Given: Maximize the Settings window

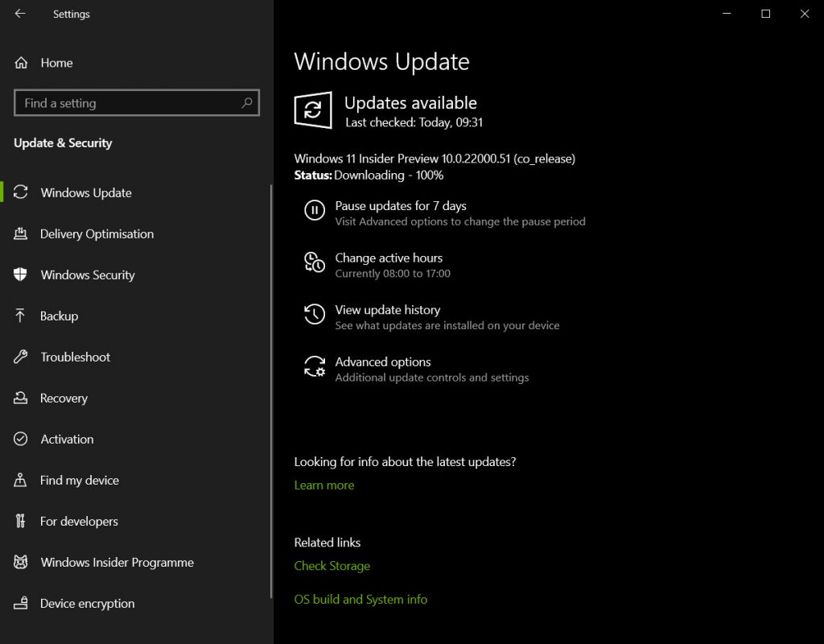Looking at the screenshot, I should pyautogui.click(x=766, y=14).
